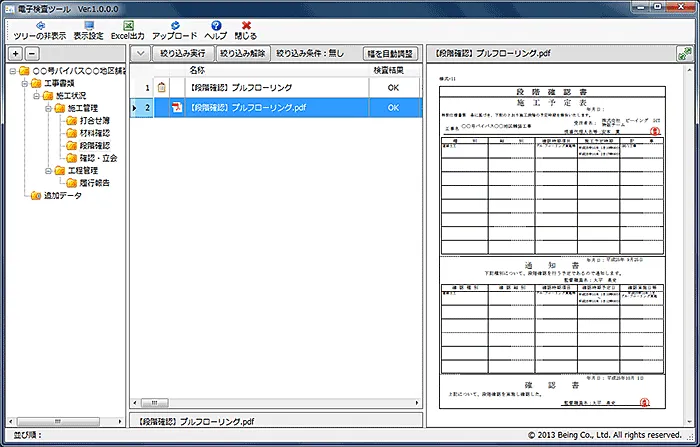700x447 pixels.
Task: Open the filter dropdown arrow
Action: pyautogui.click(x=141, y=52)
